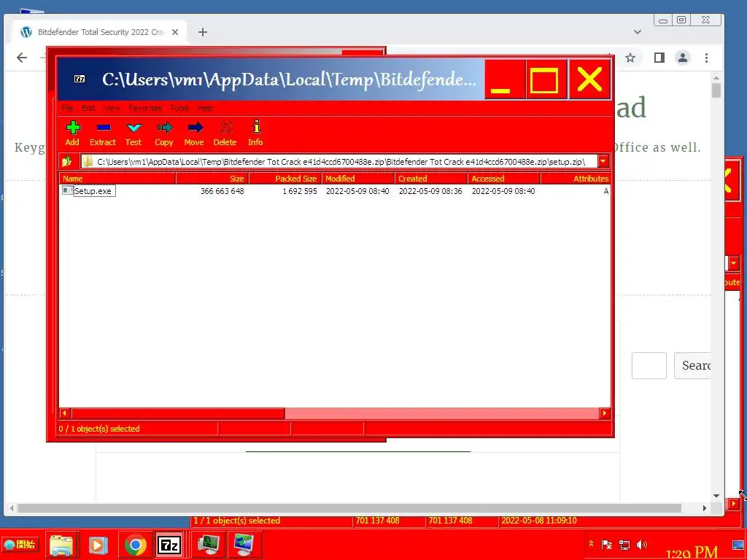Open the system monitor taskbar icon
747x560 pixels.
(209, 545)
